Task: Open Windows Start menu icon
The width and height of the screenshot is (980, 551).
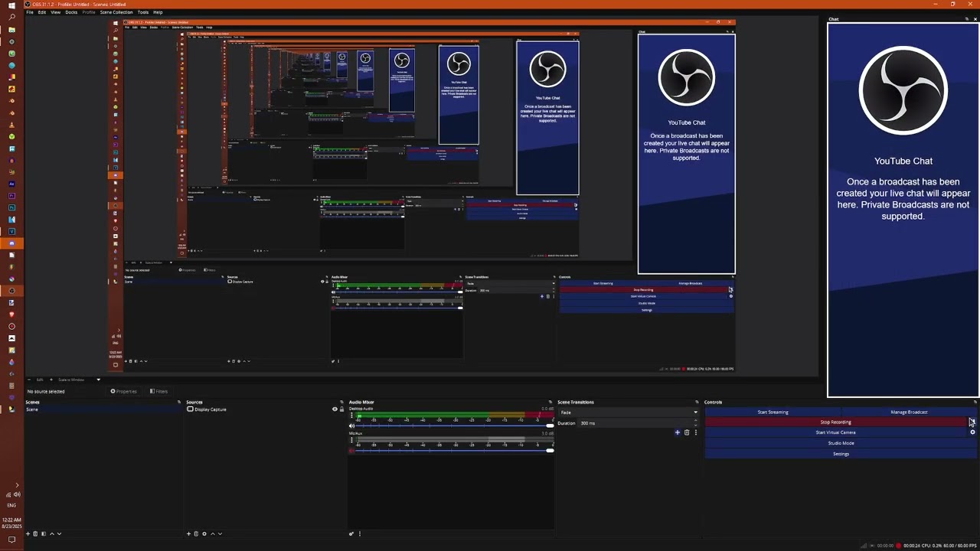Action: click(x=11, y=5)
